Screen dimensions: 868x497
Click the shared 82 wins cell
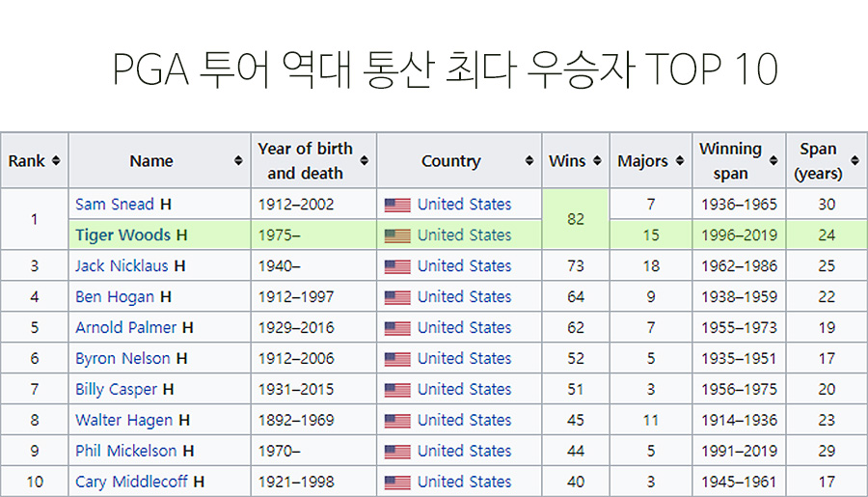[x=576, y=219]
